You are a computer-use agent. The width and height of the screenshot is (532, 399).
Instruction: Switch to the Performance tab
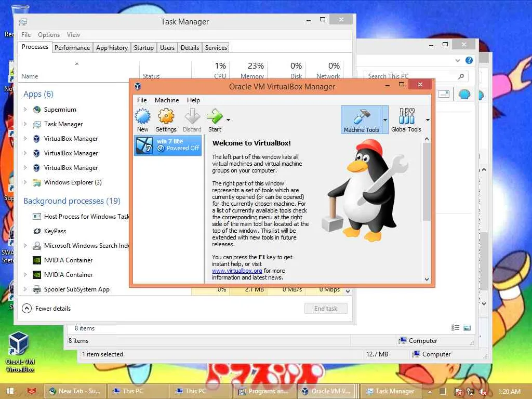pos(72,48)
